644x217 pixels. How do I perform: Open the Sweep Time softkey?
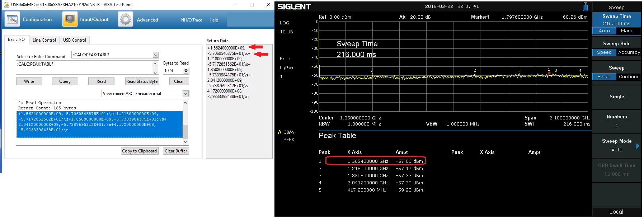tap(617, 20)
